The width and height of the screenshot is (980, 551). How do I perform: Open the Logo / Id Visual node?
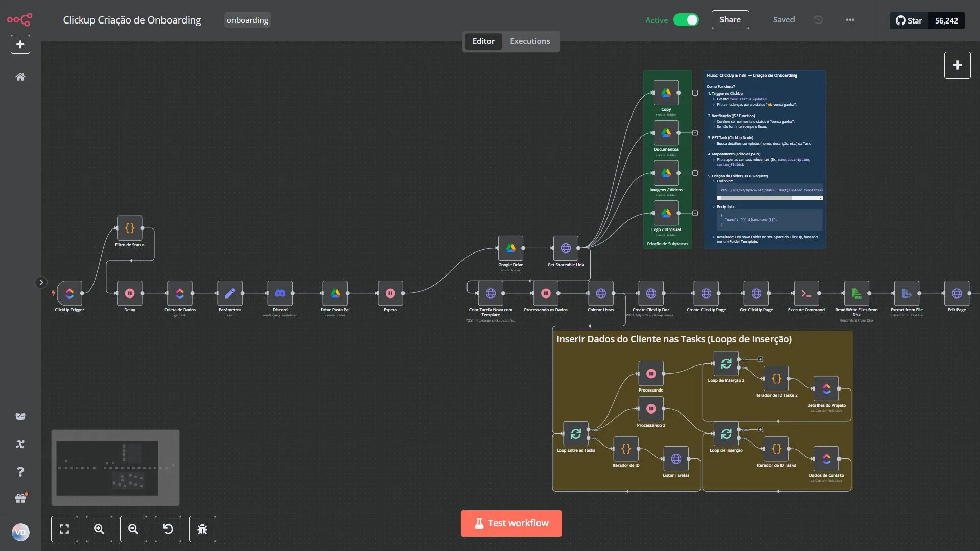point(666,213)
